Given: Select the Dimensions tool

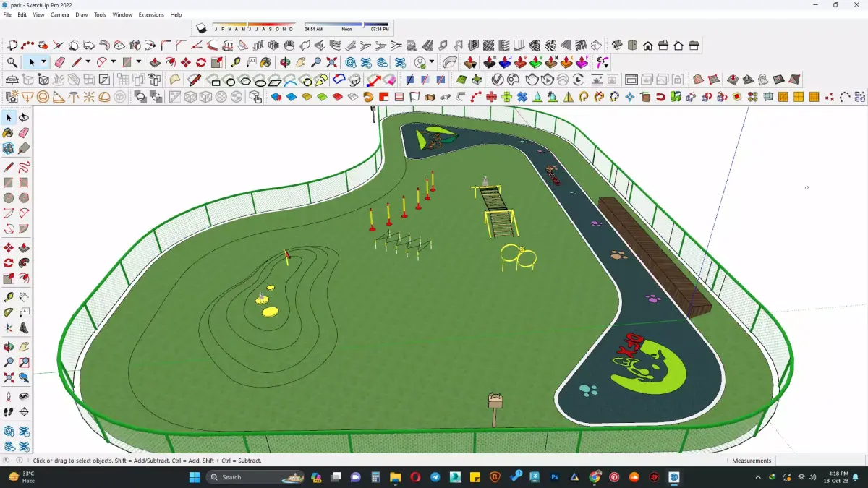Looking at the screenshot, I should pyautogui.click(x=24, y=297).
